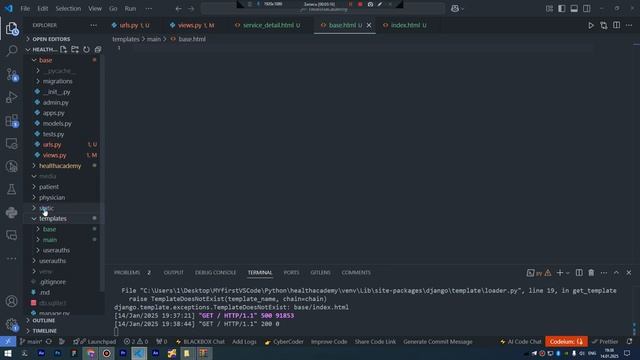Open the Explorer view in activity bar

click(11, 29)
